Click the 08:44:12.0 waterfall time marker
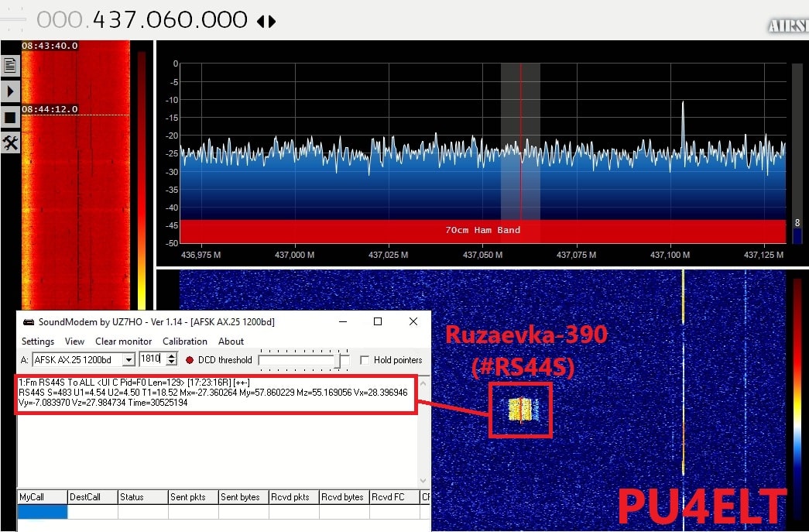This screenshot has width=809, height=532. pyautogui.click(x=50, y=109)
